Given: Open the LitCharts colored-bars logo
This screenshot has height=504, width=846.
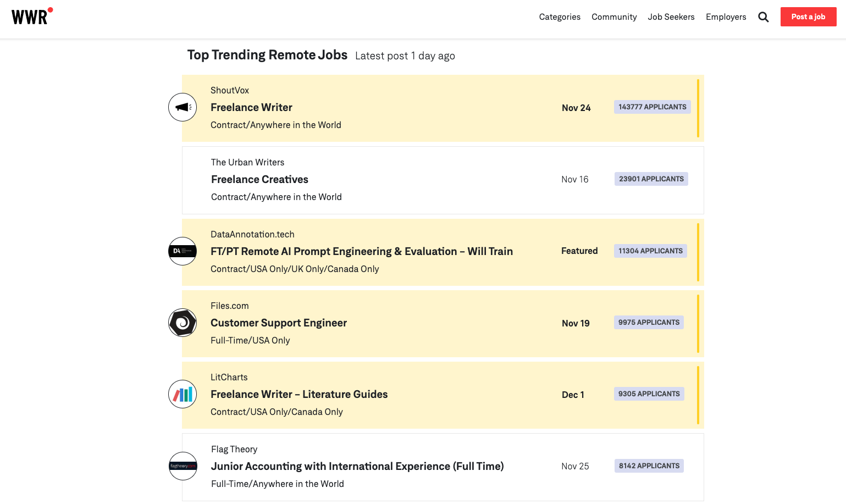Looking at the screenshot, I should (182, 394).
